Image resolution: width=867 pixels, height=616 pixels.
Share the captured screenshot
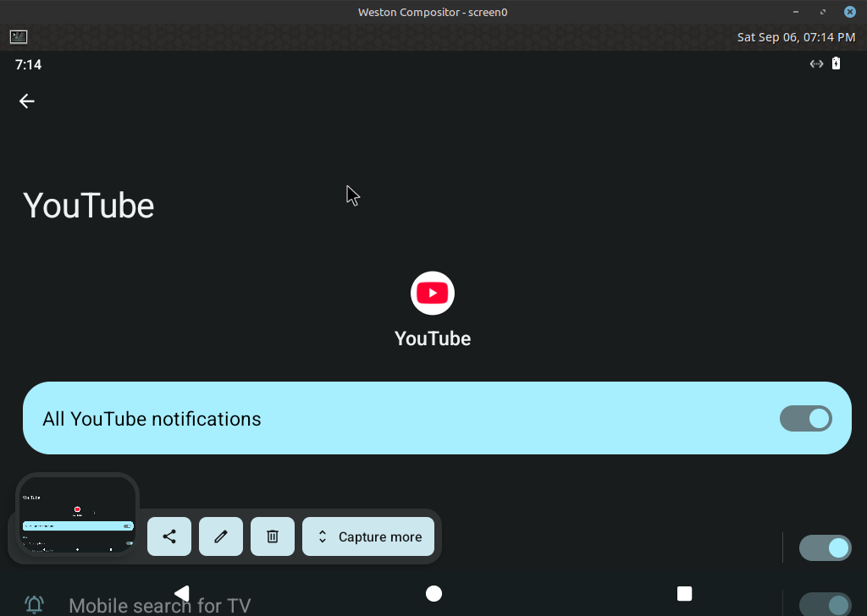coord(169,536)
